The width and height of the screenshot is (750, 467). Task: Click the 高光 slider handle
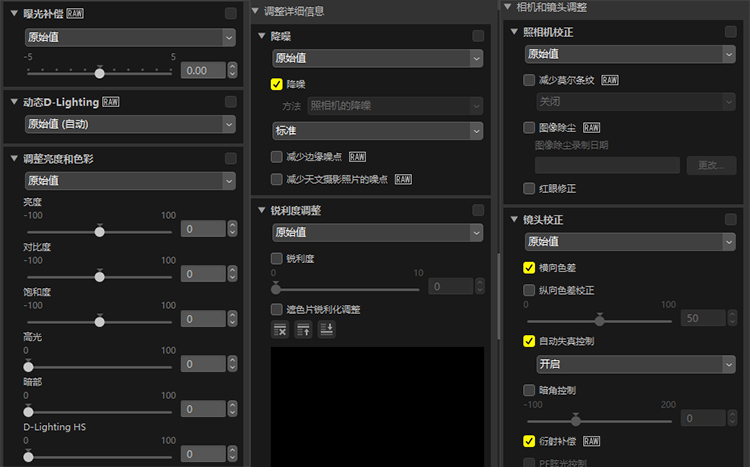[x=29, y=366]
